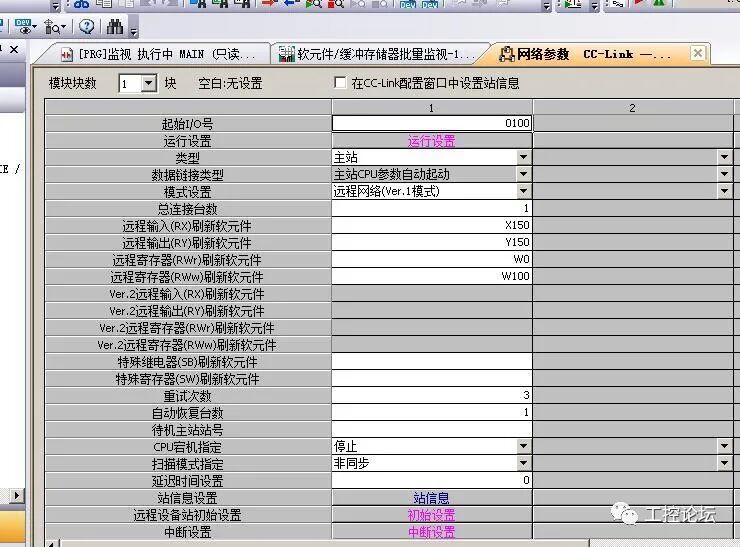Click the crosshair search tool icon
Viewport: 740px width, 547px height.
54,27
